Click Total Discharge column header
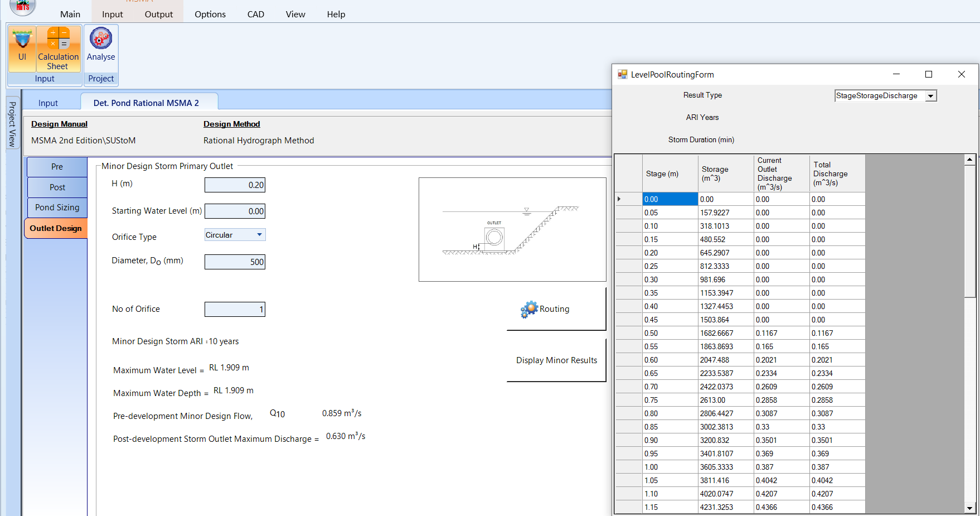 click(837, 173)
